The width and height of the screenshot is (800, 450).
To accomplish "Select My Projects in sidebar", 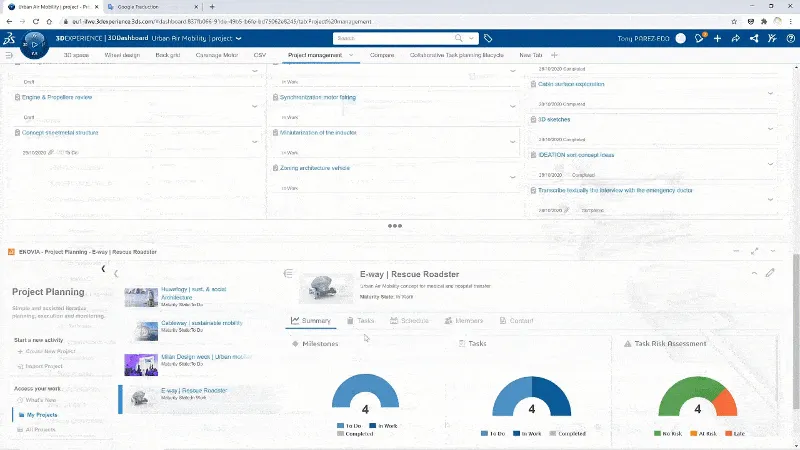I will coord(43,414).
